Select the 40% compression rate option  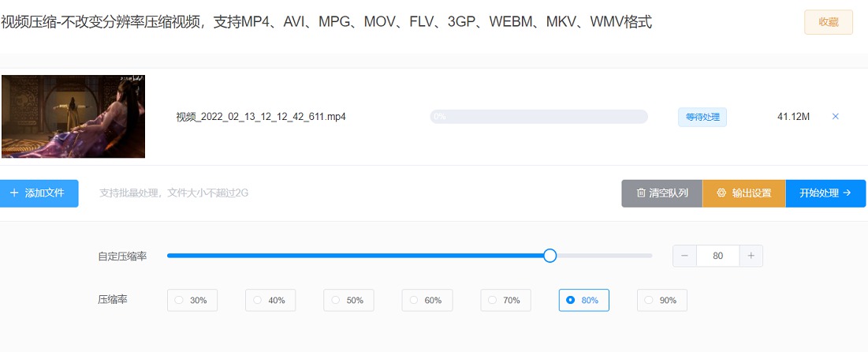(270, 300)
